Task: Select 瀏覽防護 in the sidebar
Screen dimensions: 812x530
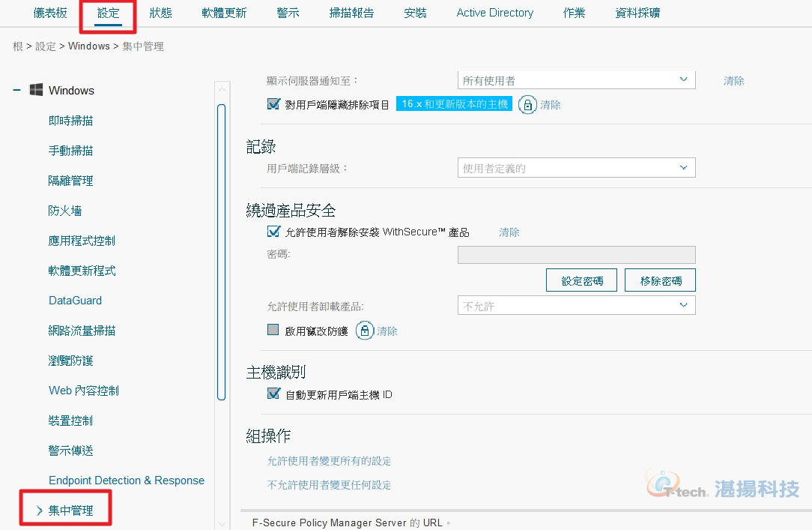Action: (x=71, y=361)
